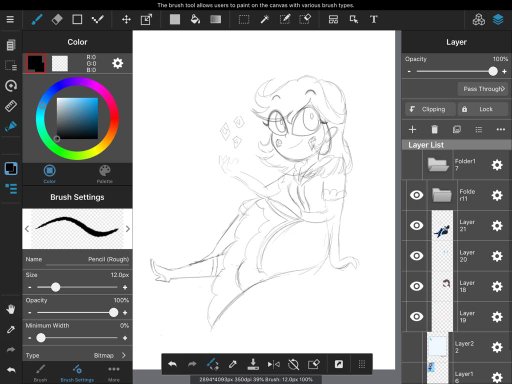
Task: Select the Eraser tool in top toolbar
Action: [57, 19]
